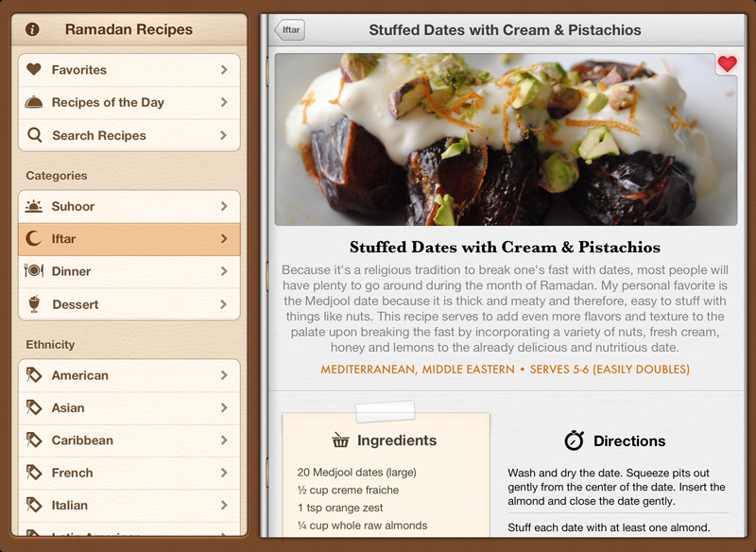Expand Recipes of the Day chevron
Image resolution: width=756 pixels, height=552 pixels.
tap(224, 102)
